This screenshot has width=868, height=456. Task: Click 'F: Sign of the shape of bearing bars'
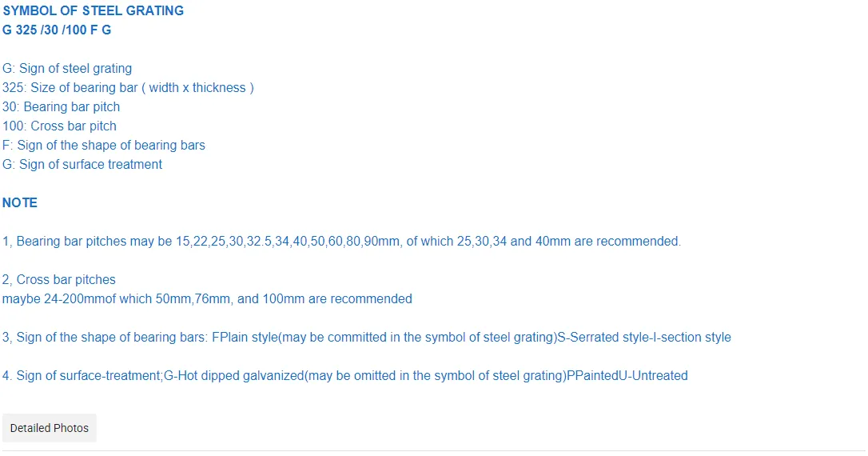(104, 146)
